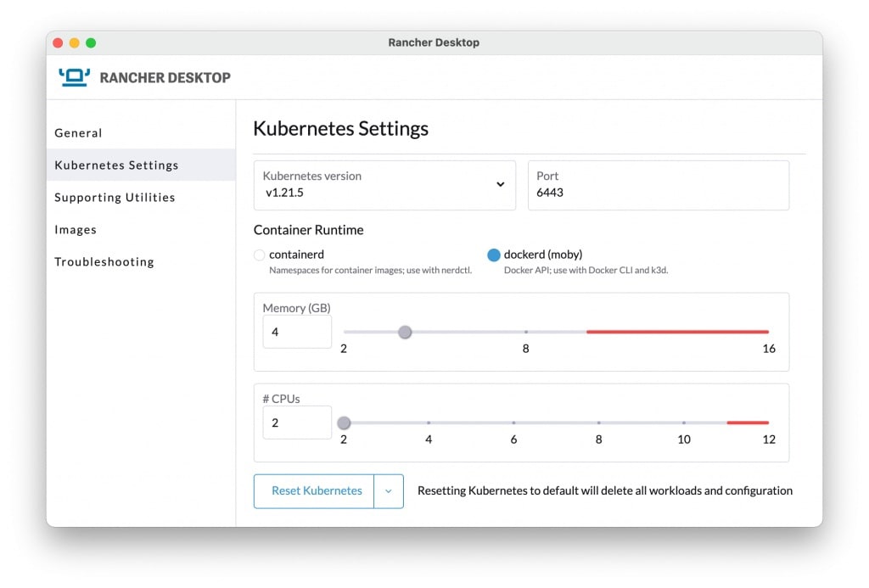Click the Memory (GB) value field
869x588 pixels.
tap(297, 333)
